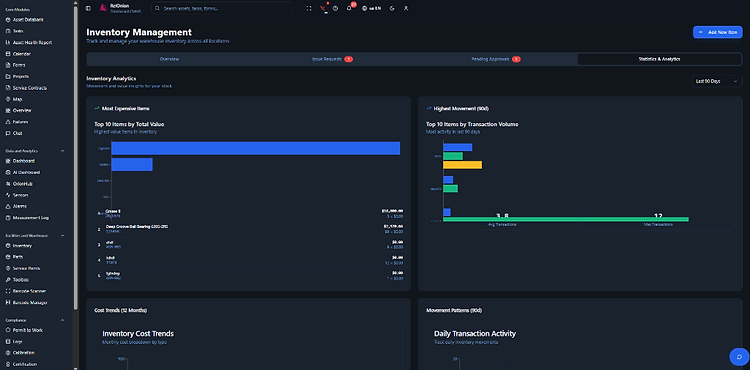Open the Barcode Manager icon
The width and height of the screenshot is (750, 370).
[x=8, y=303]
